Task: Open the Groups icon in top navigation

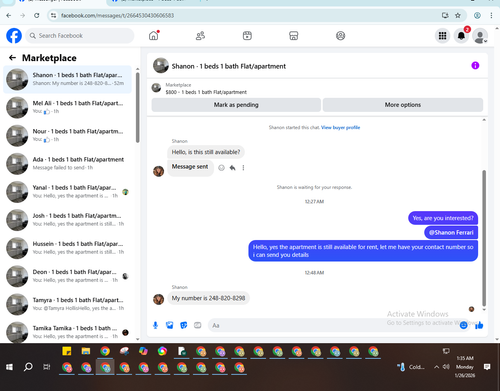Action: point(340,36)
